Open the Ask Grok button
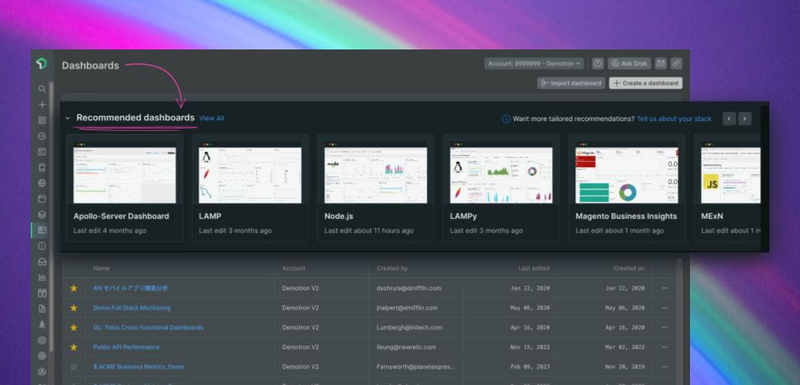Screen dimensions: 800x385 629,64
